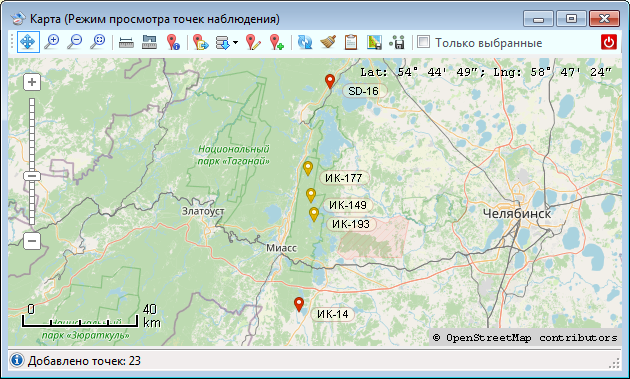Click the Lat/Lng coordinates readout

pos(486,72)
